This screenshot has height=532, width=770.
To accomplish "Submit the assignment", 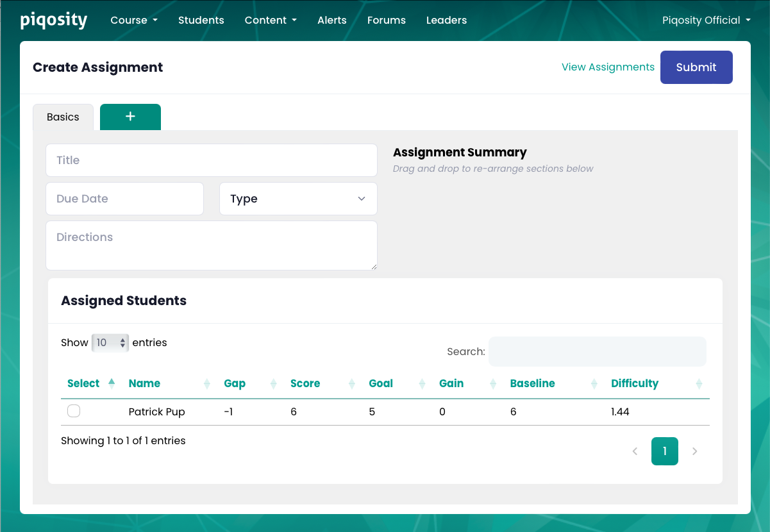I will [x=696, y=67].
